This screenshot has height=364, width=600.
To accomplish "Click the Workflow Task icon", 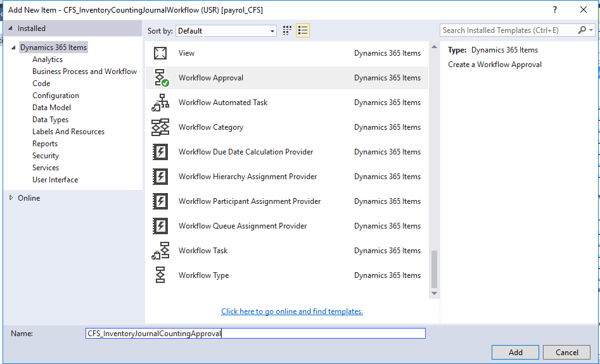I will pos(160,251).
